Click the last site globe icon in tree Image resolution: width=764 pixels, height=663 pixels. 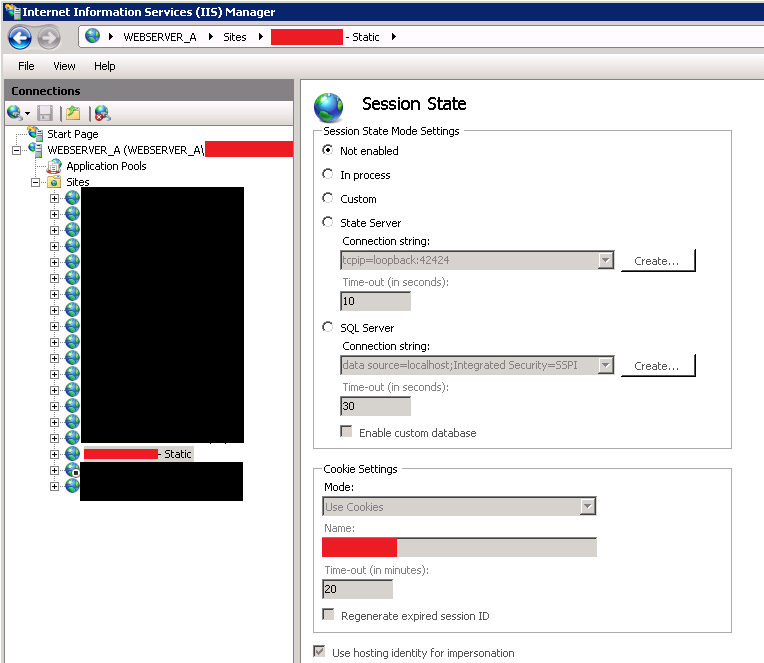[72, 486]
